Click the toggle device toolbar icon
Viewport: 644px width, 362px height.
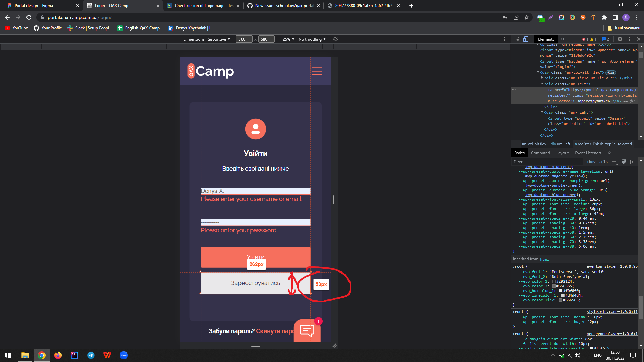pyautogui.click(x=525, y=39)
